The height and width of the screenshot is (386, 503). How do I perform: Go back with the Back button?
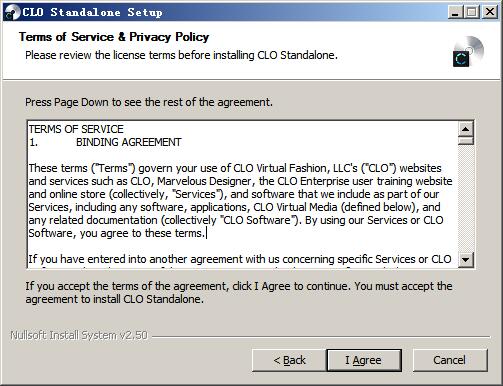pos(289,360)
